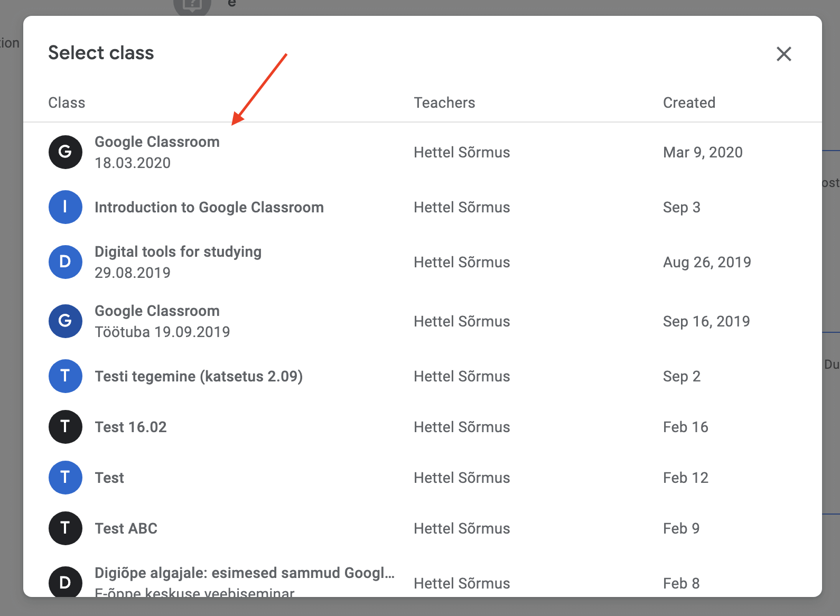840x616 pixels.
Task: Click Hettel Sõrmus in the Sep 16, 2019 row
Action: tap(462, 321)
